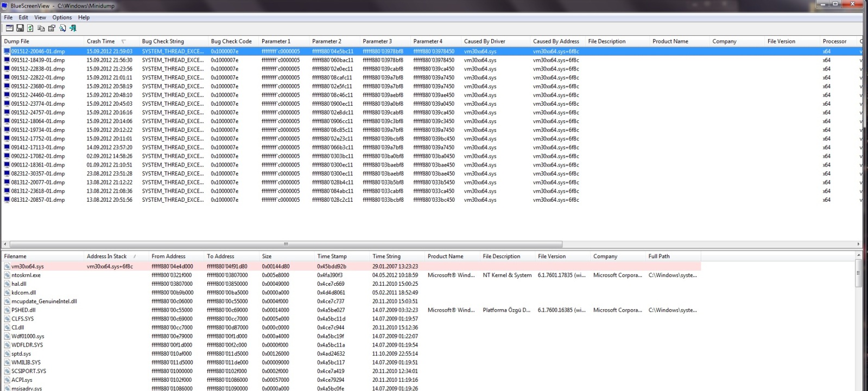Select dump row 091512-19734-01.dmp

(431, 130)
